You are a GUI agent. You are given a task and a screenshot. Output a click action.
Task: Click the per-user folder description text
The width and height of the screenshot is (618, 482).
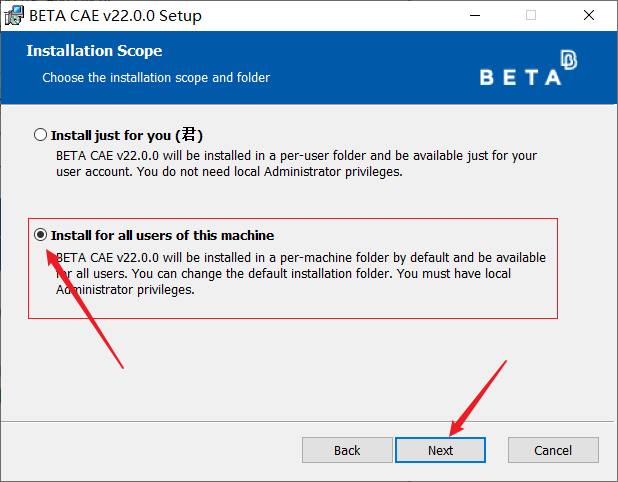[294, 164]
